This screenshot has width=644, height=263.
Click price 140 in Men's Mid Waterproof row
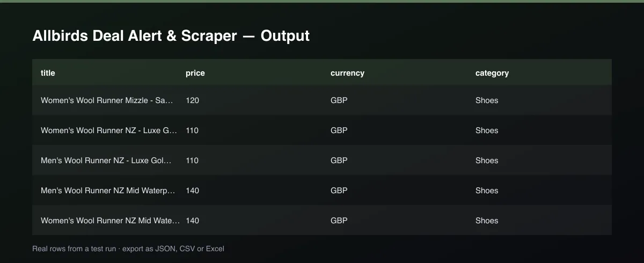192,191
